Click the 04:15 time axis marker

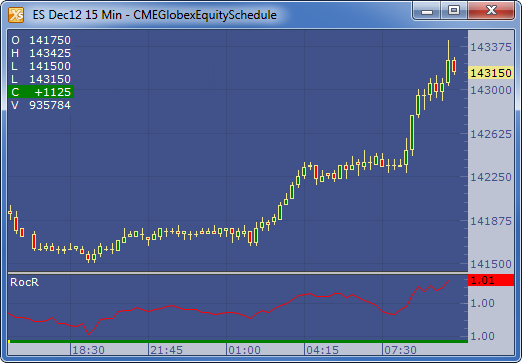(322, 350)
